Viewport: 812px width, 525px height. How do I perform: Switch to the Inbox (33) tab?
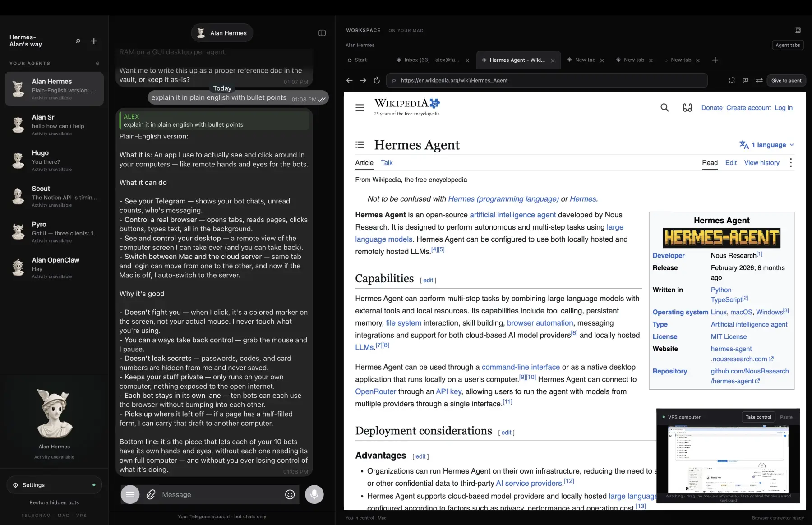click(432, 60)
